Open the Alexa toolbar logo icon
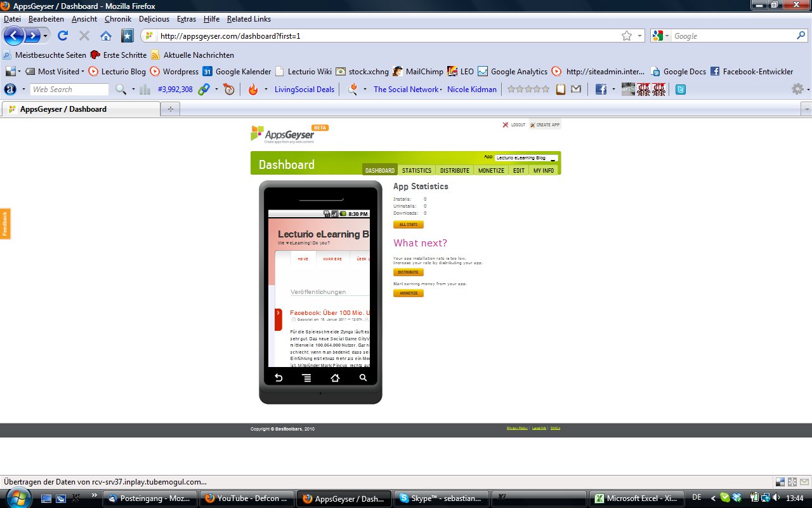This screenshot has height=508, width=812. (x=10, y=90)
